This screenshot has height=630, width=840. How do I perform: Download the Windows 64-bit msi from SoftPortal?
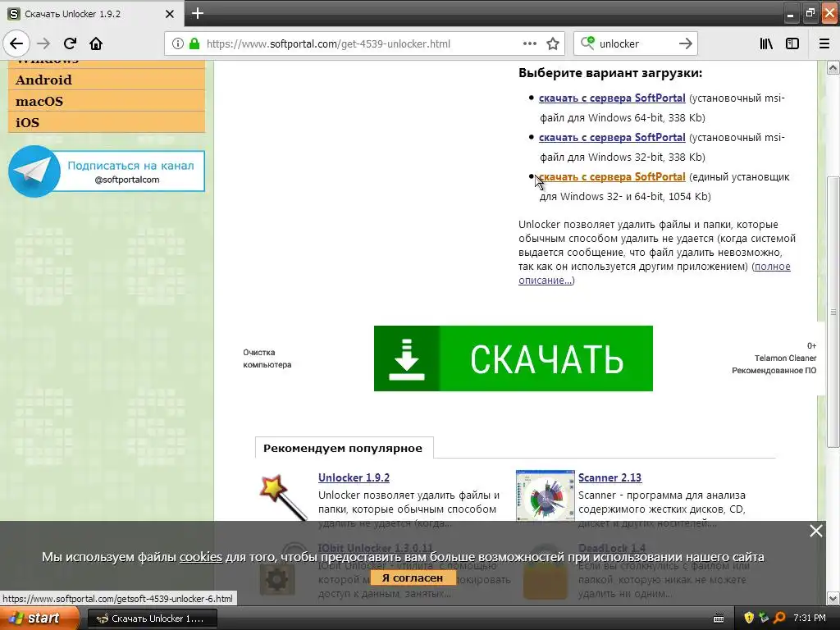click(x=612, y=98)
